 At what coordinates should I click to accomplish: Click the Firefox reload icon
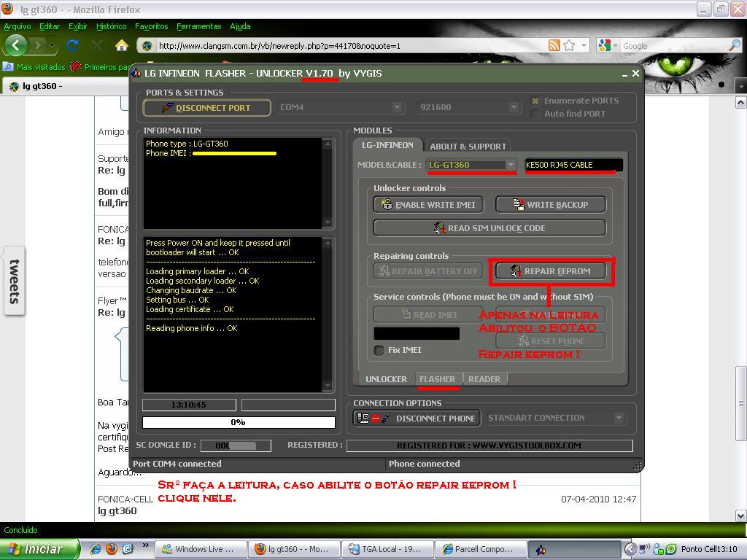click(72, 45)
